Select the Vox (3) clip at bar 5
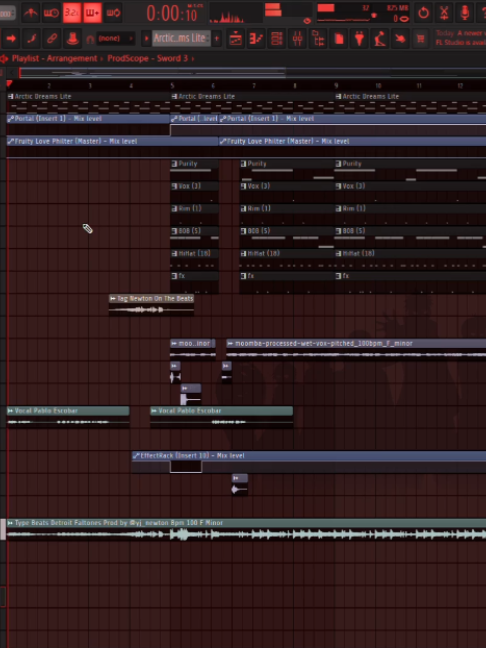Image resolution: width=486 pixels, height=648 pixels. pos(194,193)
